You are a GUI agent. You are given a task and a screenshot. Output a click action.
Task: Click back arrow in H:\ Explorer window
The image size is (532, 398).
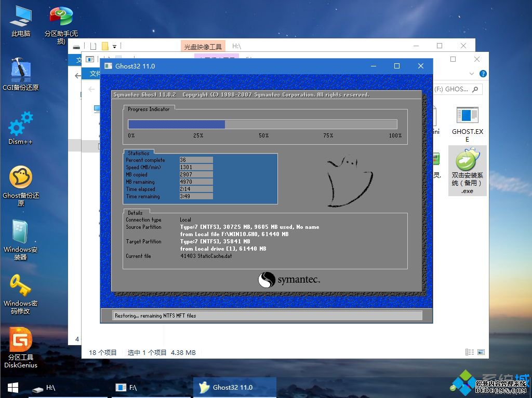pyautogui.click(x=78, y=76)
